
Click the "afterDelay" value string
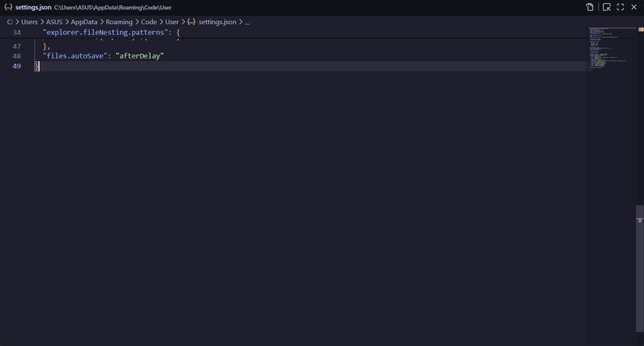coord(140,56)
